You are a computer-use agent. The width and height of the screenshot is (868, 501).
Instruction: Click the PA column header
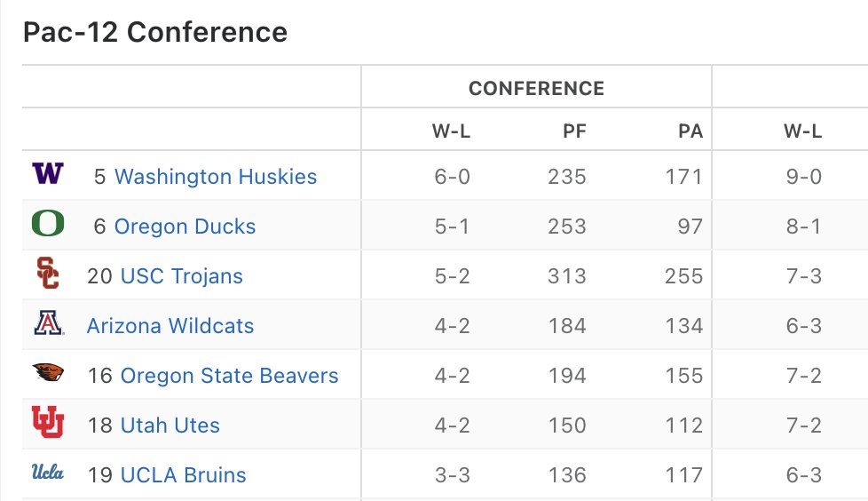coord(690,131)
